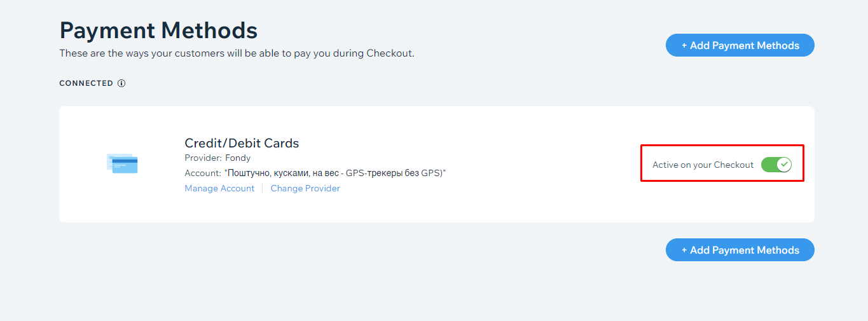Screen dimensions: 868x321
Task: Click the Active on your Checkout label
Action: click(703, 165)
